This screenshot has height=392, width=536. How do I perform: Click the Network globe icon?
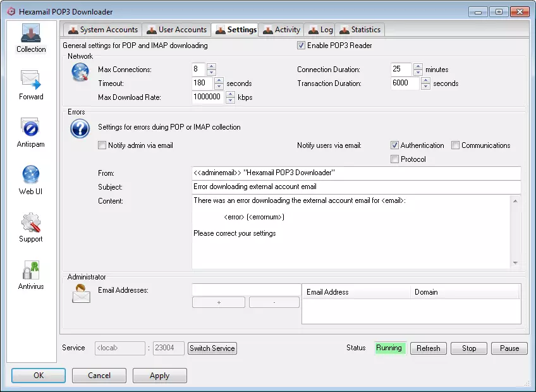80,73
